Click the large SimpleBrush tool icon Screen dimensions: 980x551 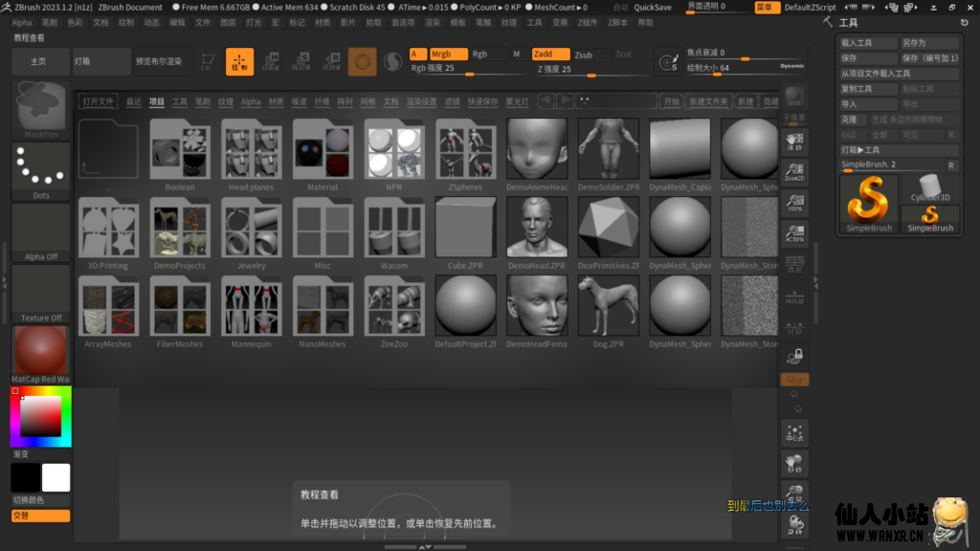pos(867,204)
